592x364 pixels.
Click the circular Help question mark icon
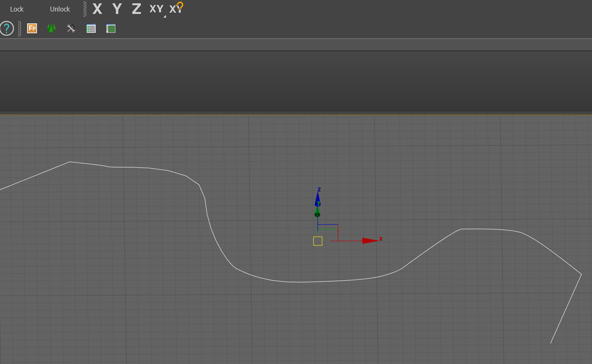pos(7,28)
